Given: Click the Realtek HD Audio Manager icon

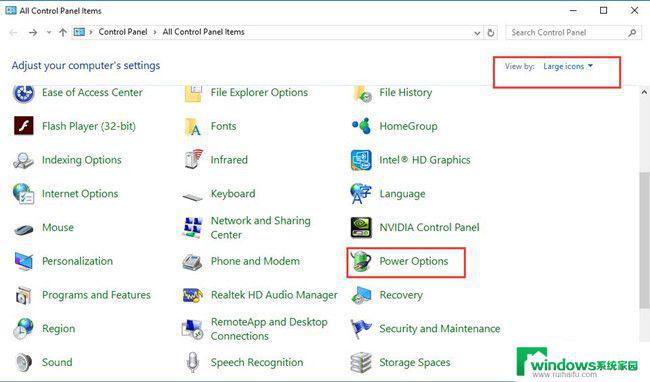Looking at the screenshot, I should point(193,295).
